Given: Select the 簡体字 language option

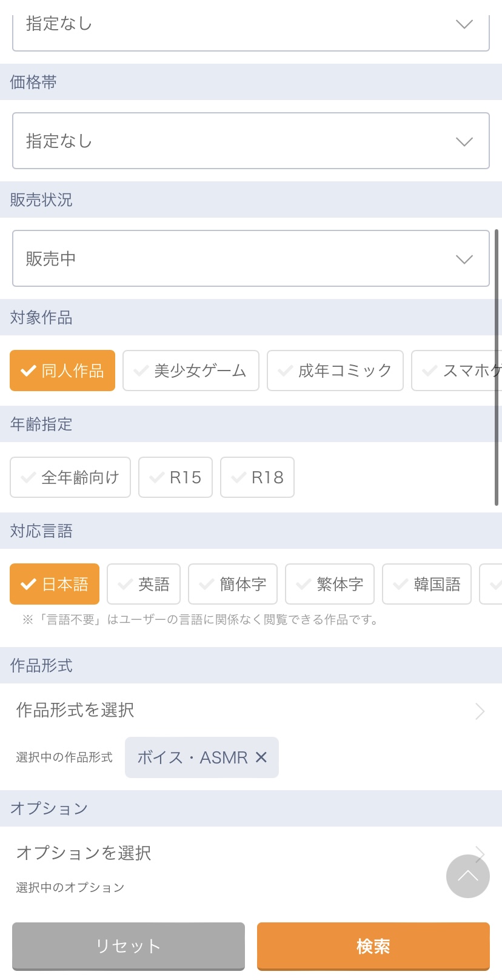Looking at the screenshot, I should (233, 584).
